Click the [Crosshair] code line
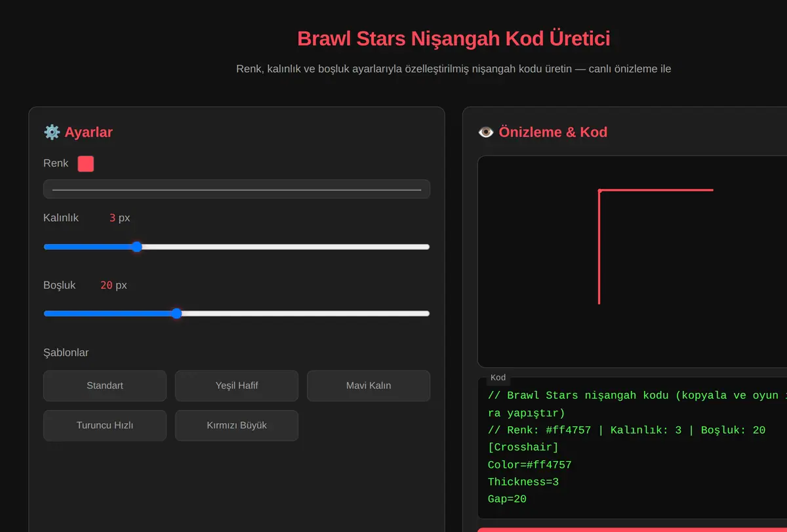The width and height of the screenshot is (787, 532). pos(523,447)
